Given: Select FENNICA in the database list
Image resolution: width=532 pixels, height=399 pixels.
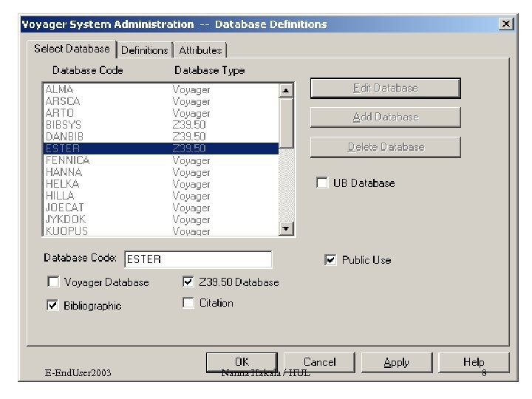Looking at the screenshot, I should (x=161, y=160).
